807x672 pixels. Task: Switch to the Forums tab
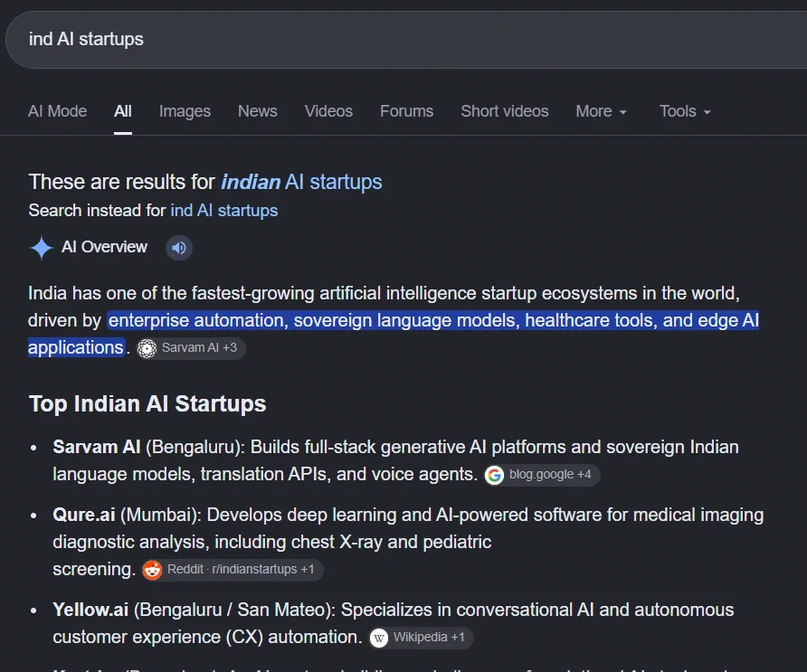406,111
